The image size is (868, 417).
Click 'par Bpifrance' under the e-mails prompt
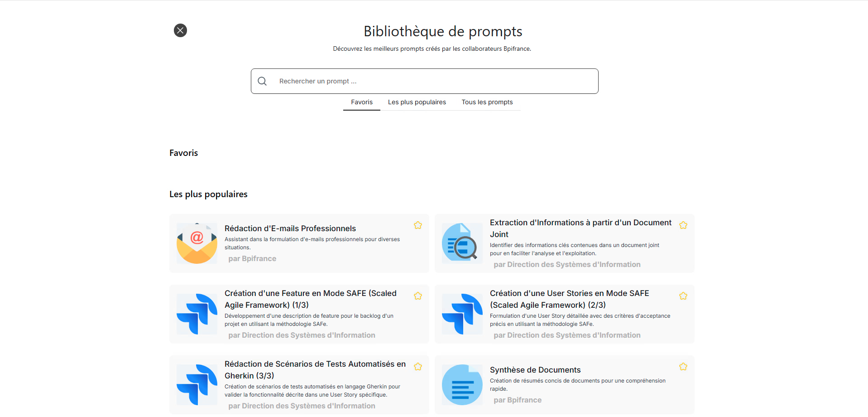click(252, 258)
